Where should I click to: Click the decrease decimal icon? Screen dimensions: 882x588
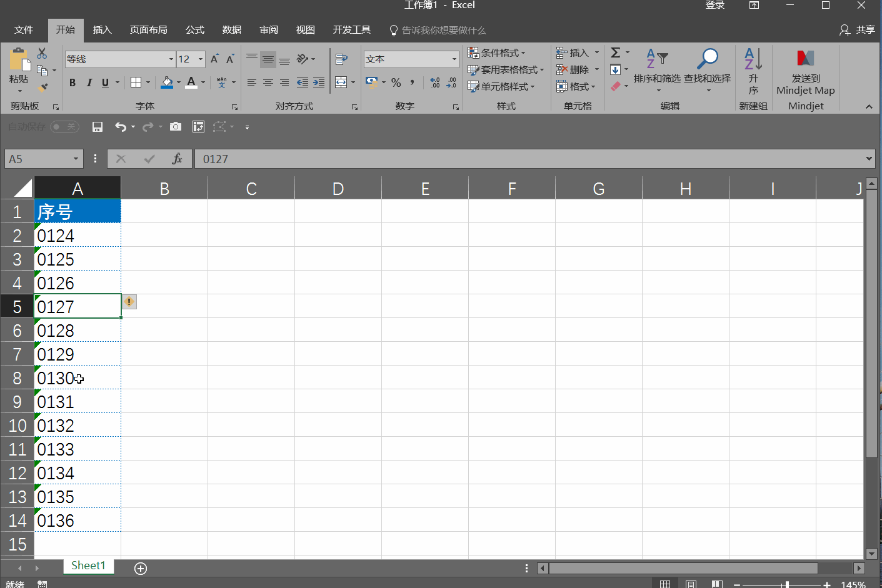(x=451, y=82)
